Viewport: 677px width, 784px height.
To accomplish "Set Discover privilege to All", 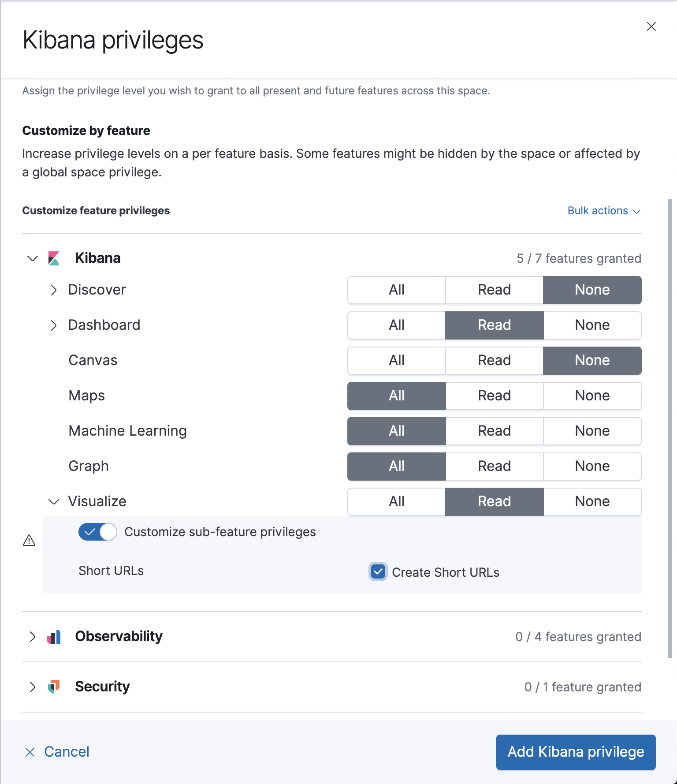I will coord(396,290).
